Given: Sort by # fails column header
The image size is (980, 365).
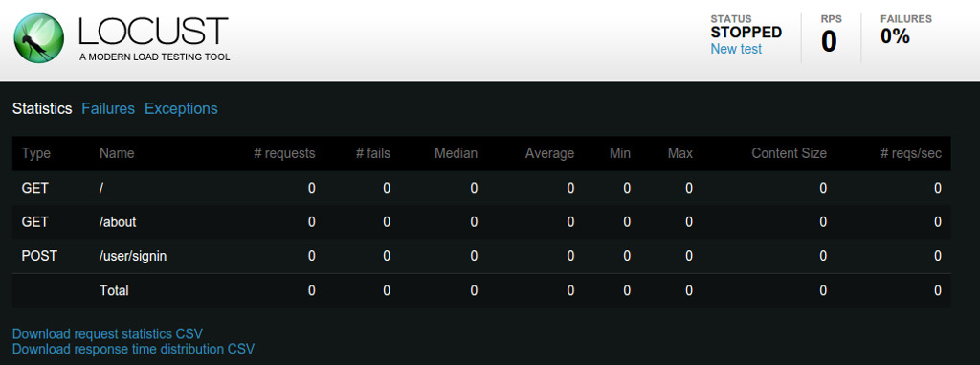Looking at the screenshot, I should [x=373, y=153].
